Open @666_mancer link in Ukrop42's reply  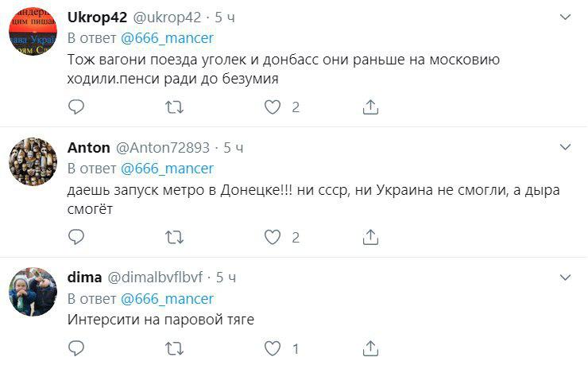[167, 37]
